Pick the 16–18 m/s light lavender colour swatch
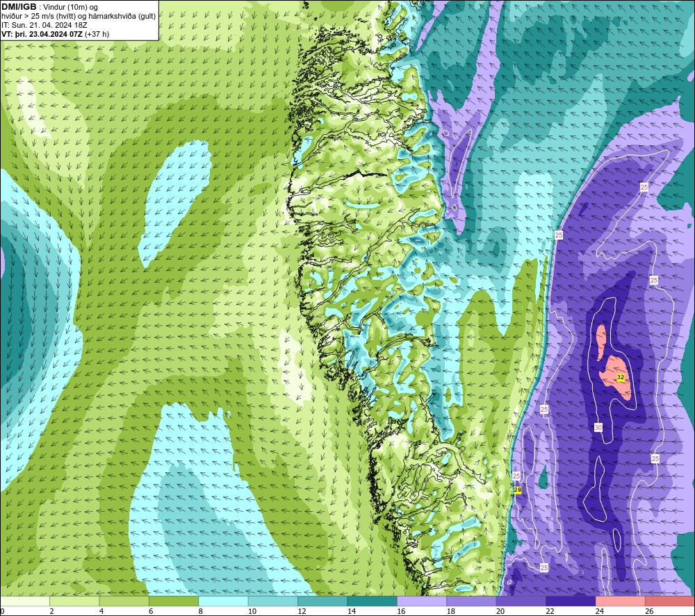Screen dimensions: 695x616 422,601
